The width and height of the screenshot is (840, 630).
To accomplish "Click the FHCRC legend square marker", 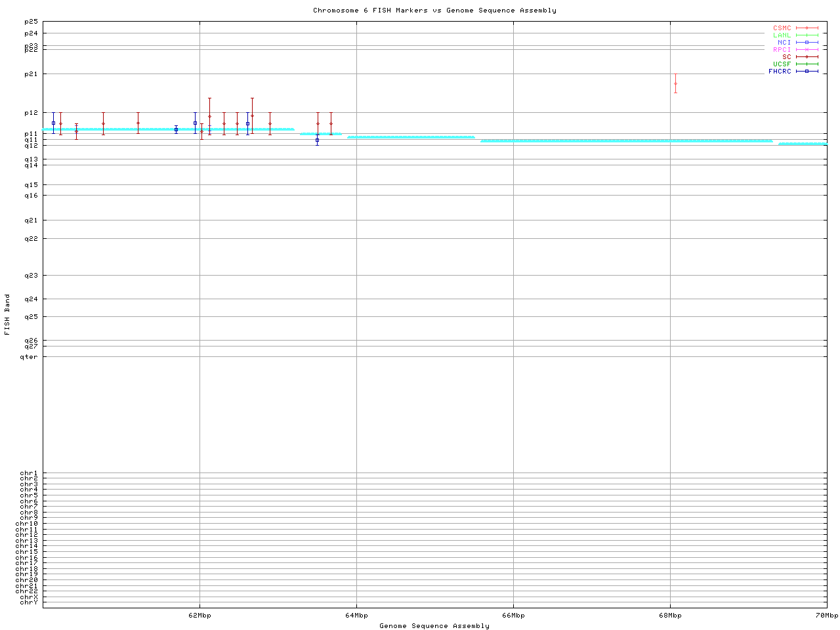I will pyautogui.click(x=807, y=72).
